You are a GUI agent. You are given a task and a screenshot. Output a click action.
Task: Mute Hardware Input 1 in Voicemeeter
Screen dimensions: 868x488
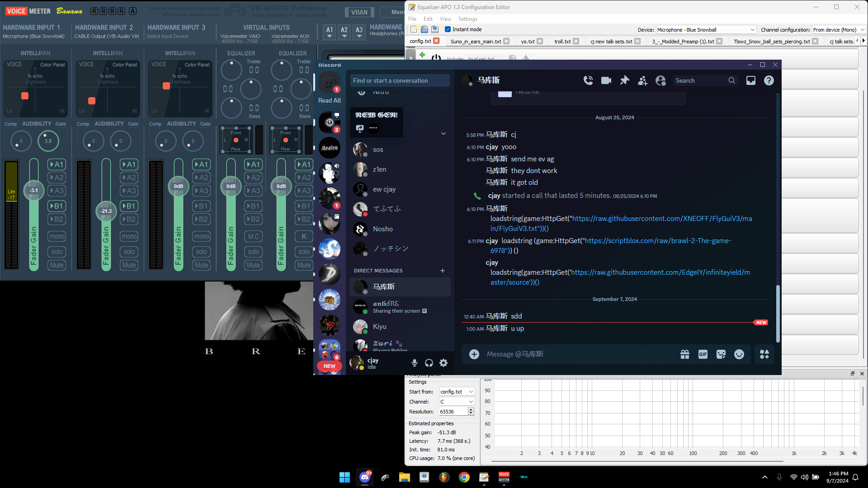pyautogui.click(x=57, y=265)
